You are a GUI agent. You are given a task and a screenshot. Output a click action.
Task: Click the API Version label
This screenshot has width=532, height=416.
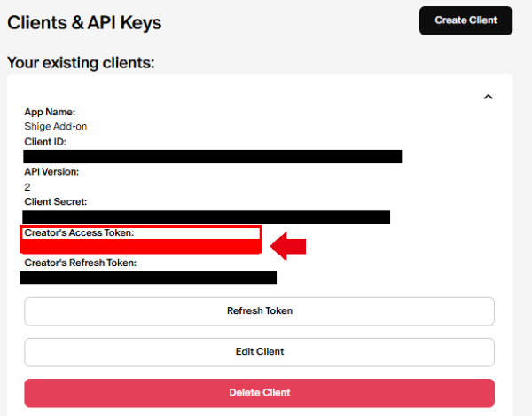[51, 171]
